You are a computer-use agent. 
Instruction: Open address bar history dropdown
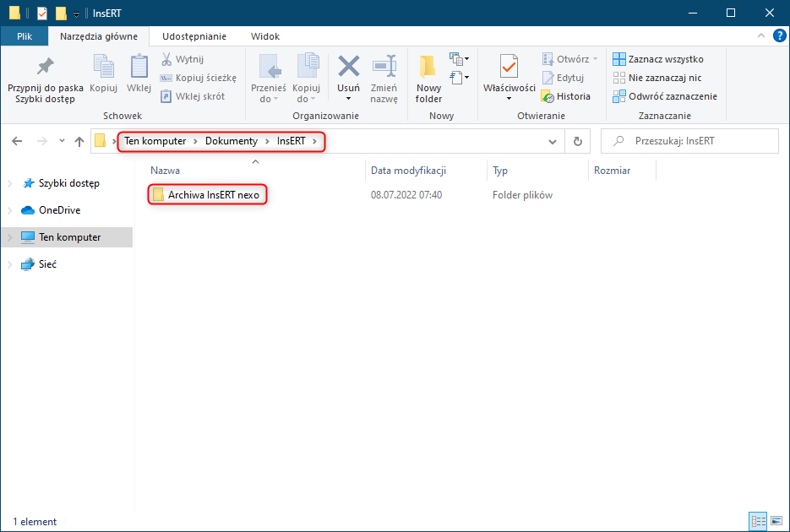tap(553, 141)
